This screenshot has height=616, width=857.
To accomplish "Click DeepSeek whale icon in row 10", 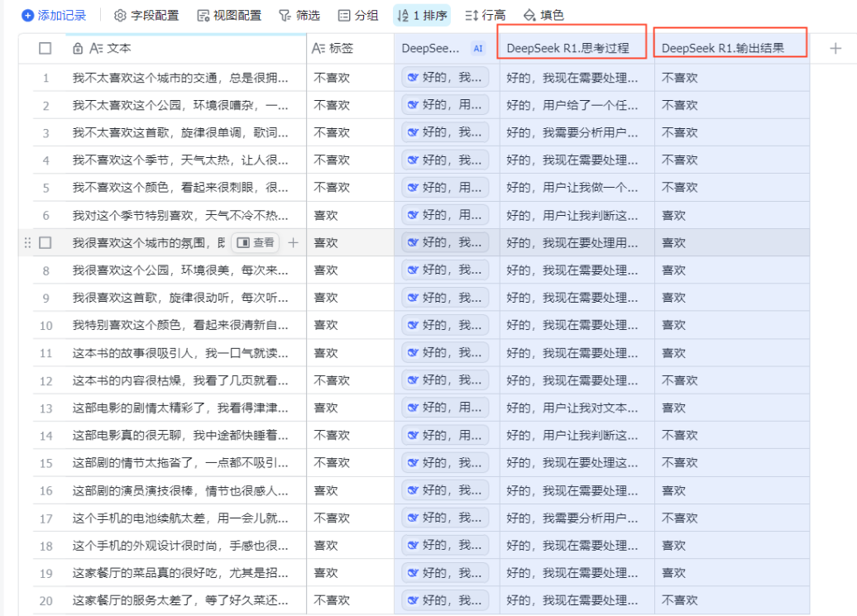I will tap(414, 325).
